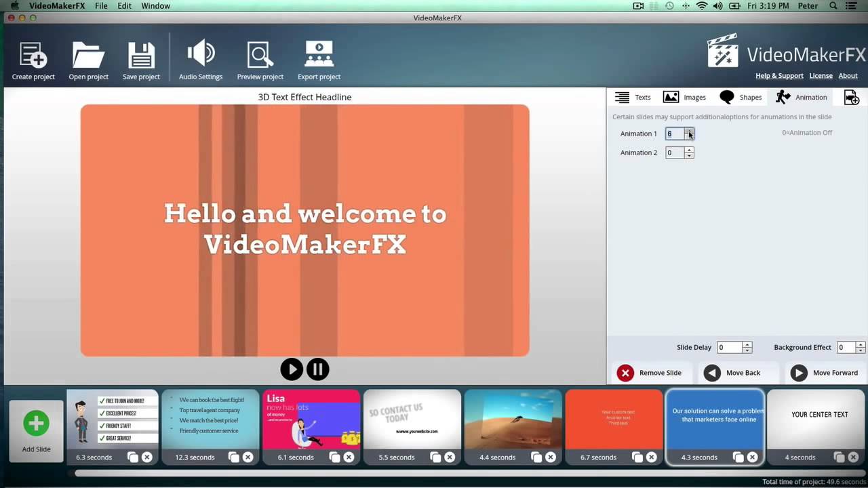The image size is (868, 488).
Task: Delete the 4.3 seconds slide
Action: tap(752, 457)
